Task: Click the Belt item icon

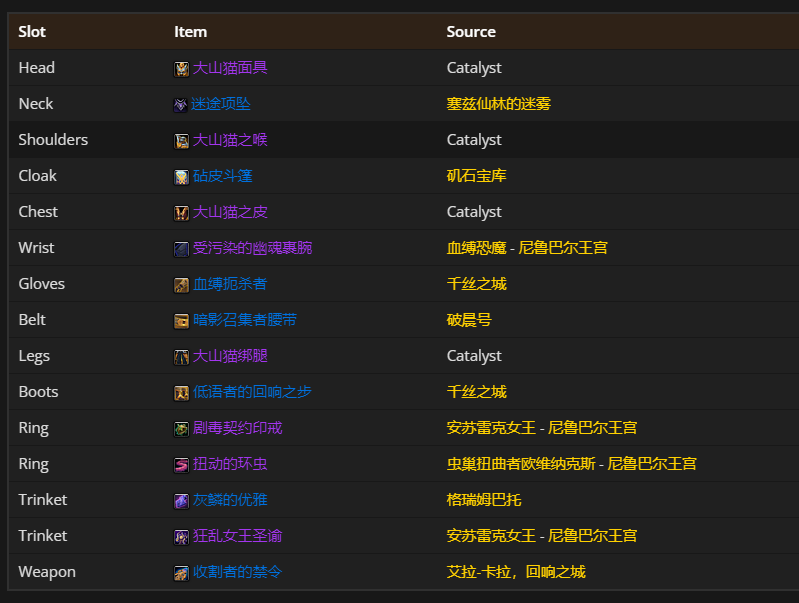Action: (181, 321)
